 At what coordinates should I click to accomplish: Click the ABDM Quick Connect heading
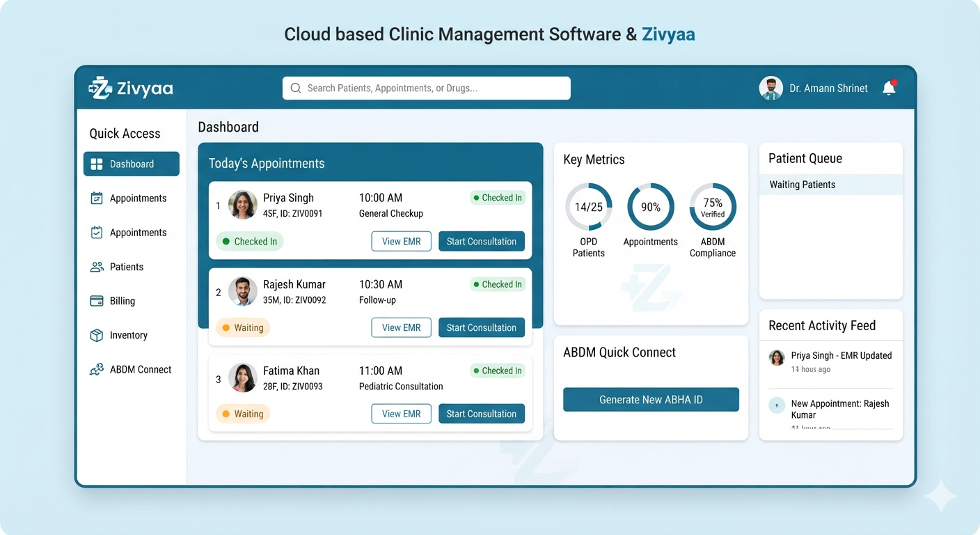click(x=619, y=352)
